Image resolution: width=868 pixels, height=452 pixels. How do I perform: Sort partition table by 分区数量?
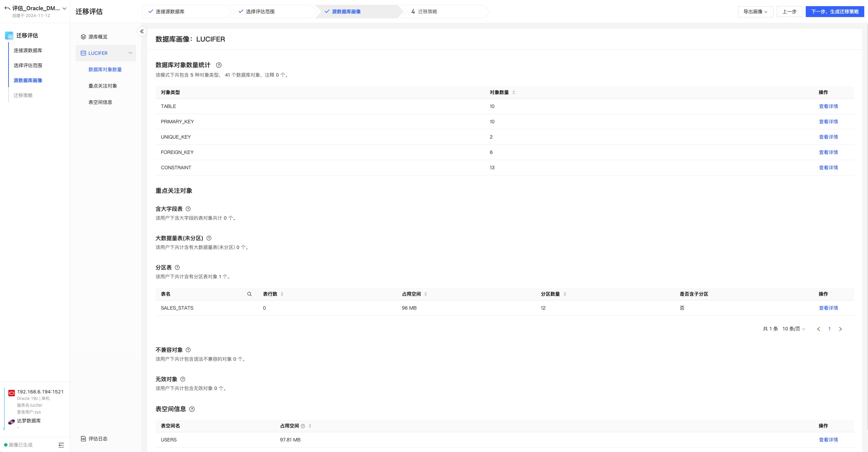coord(565,294)
